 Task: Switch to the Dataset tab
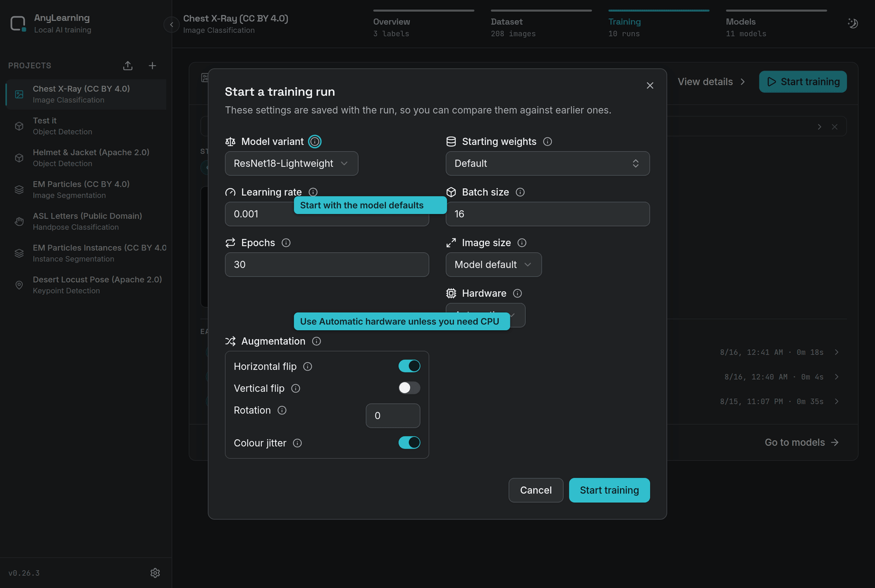(541, 24)
